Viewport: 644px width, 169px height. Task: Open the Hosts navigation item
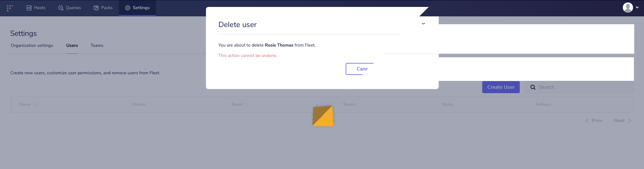tap(36, 8)
